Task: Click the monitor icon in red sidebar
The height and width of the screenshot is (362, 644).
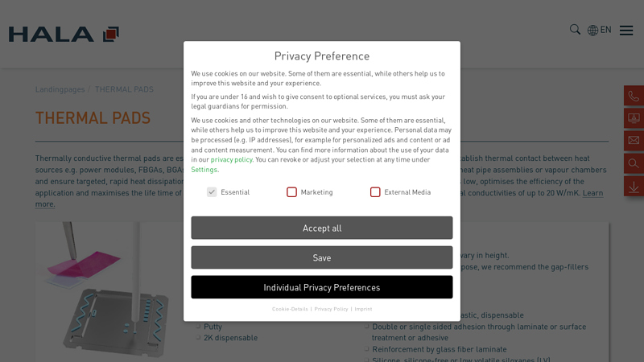Action: 634,118
